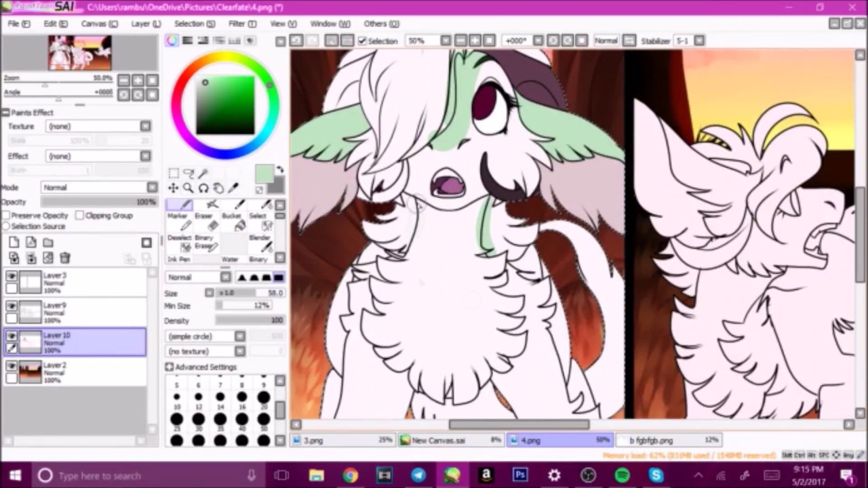
Task: Select the Magic Wand tool
Action: click(x=202, y=174)
